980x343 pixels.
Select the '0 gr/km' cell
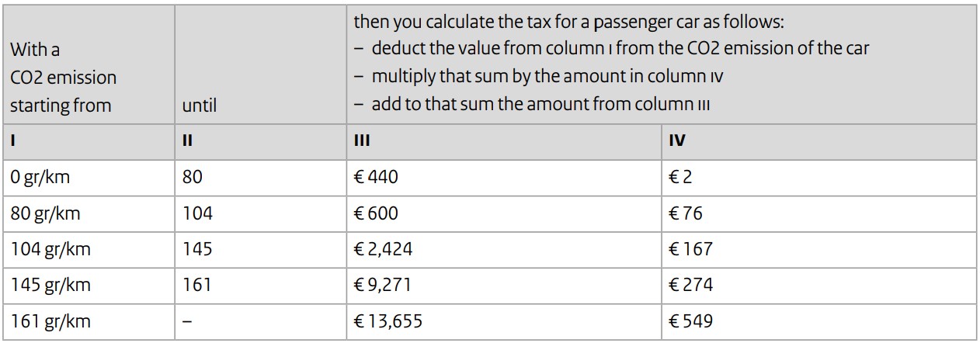coord(89,178)
